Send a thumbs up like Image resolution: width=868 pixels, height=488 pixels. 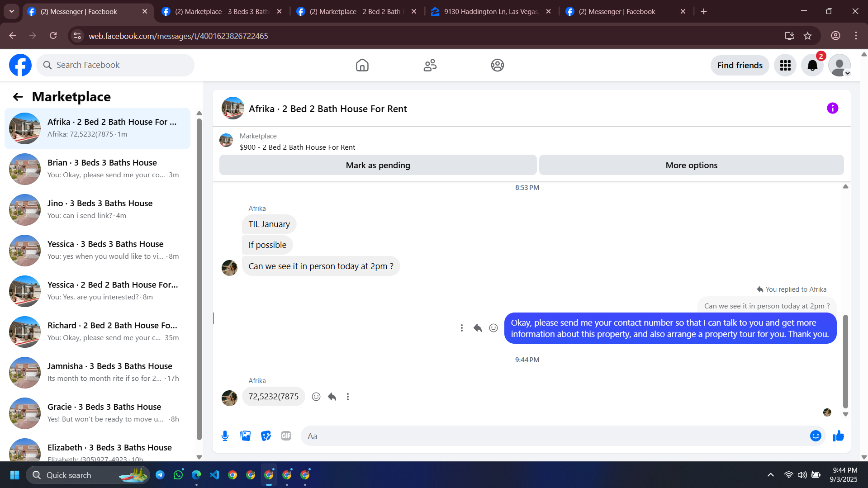pos(838,436)
